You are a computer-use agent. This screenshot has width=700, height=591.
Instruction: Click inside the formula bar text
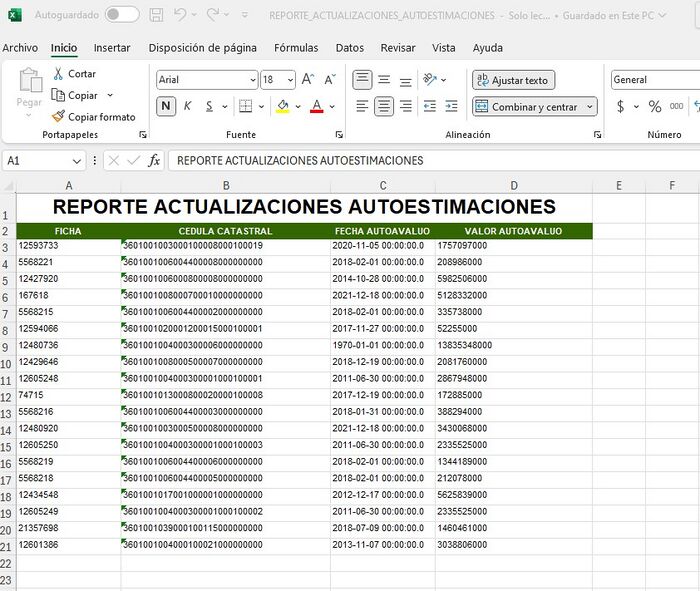tap(300, 161)
